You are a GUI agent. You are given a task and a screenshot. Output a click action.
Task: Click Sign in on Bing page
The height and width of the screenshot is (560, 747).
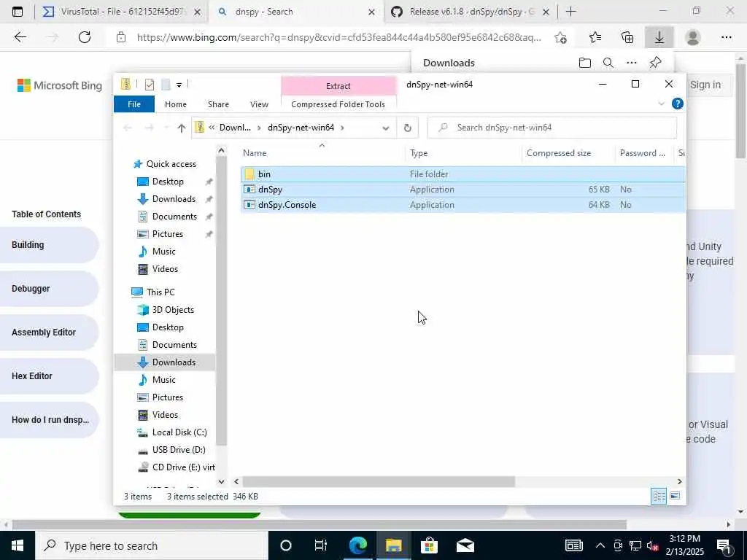click(x=705, y=85)
